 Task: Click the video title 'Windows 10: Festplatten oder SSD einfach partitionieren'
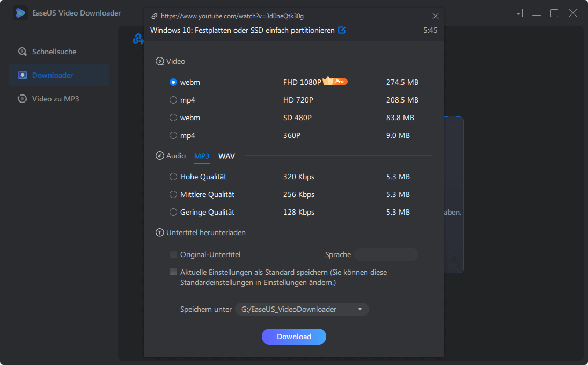[242, 30]
